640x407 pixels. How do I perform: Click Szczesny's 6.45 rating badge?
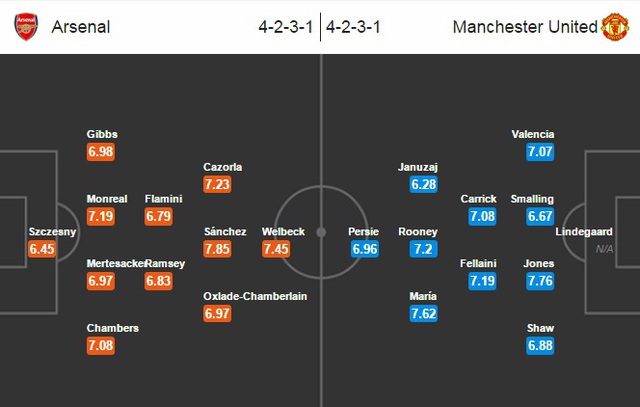[x=42, y=249]
